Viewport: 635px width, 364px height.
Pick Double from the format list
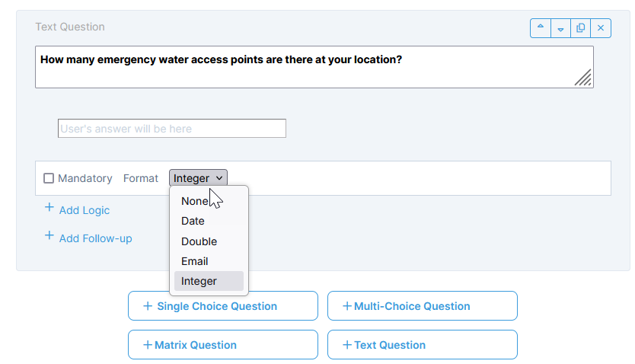coord(199,241)
